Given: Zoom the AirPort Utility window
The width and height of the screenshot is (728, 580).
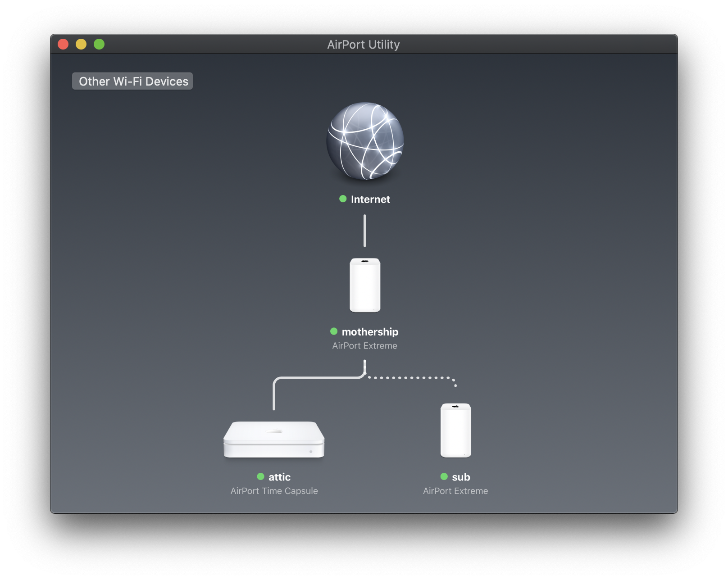Looking at the screenshot, I should (99, 44).
